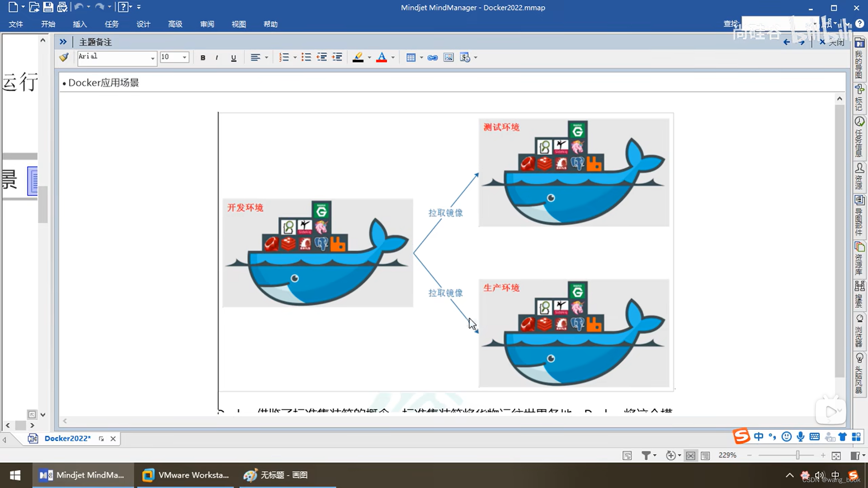868x488 pixels.
Task: Open the 字体 font name dropdown
Action: (151, 57)
